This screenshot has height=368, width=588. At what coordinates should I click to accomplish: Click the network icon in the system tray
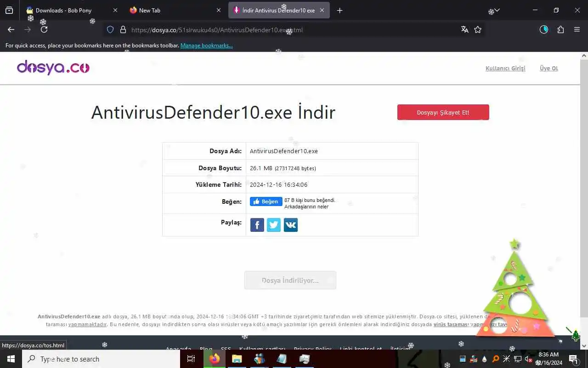(x=518, y=359)
